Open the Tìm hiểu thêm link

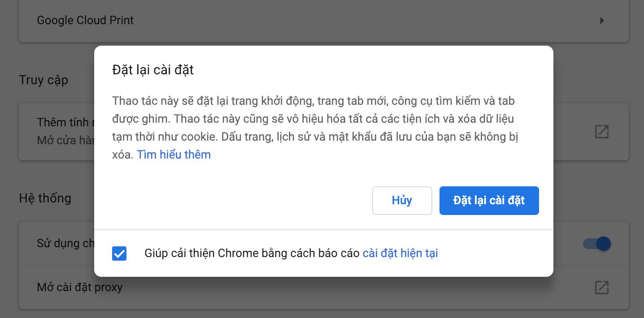point(174,155)
